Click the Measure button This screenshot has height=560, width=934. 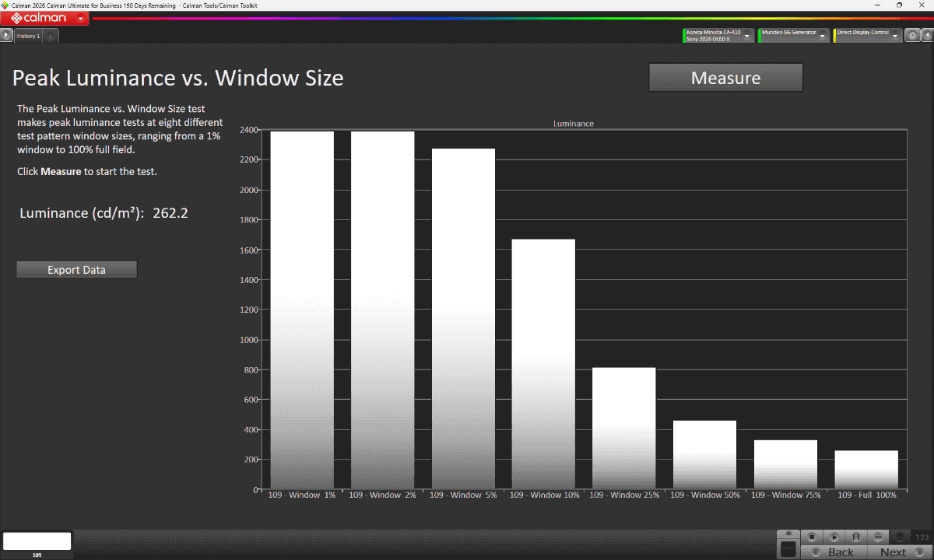pos(725,78)
